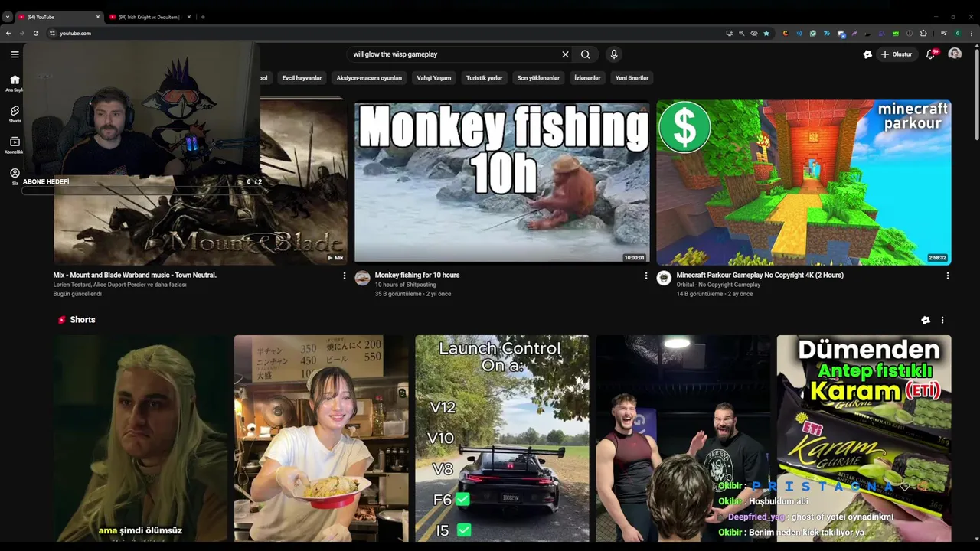
Task: Select the Vahşi Yaşam chip
Action: click(433, 77)
